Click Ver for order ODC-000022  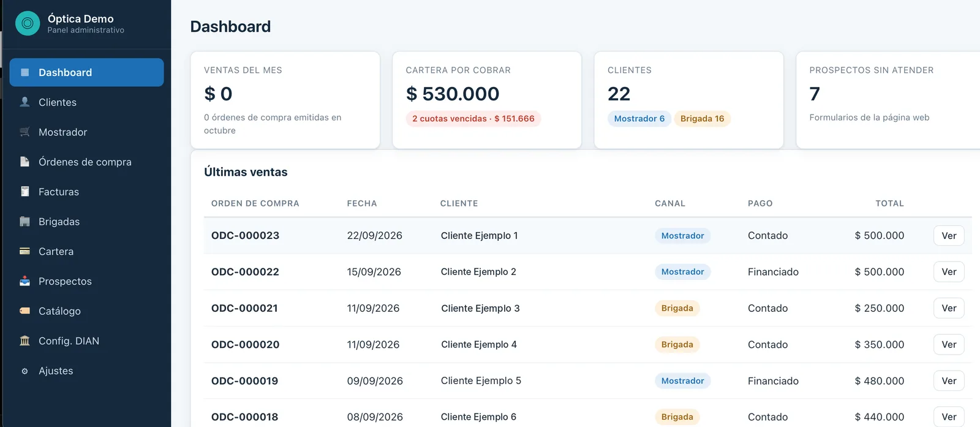pyautogui.click(x=949, y=272)
